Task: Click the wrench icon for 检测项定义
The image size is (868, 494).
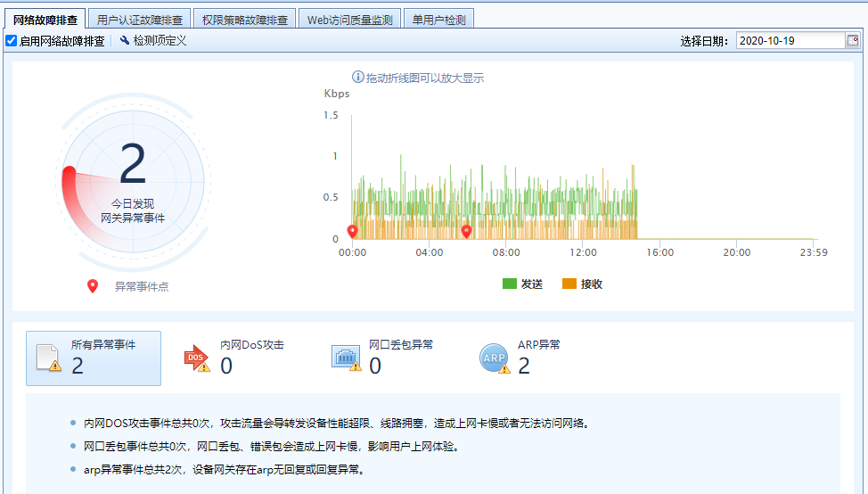Action: tap(125, 41)
